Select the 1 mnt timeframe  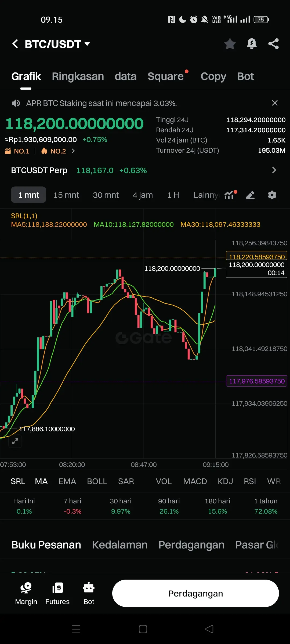28,195
